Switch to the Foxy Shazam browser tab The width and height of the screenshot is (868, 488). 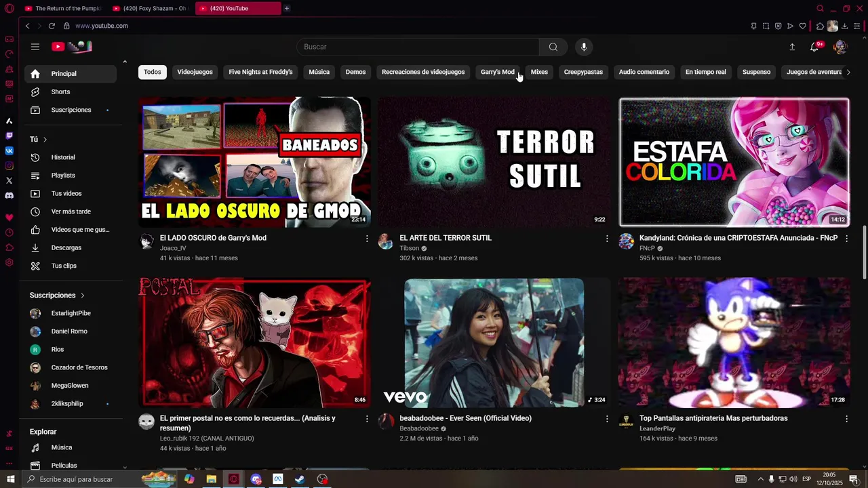[x=151, y=8]
